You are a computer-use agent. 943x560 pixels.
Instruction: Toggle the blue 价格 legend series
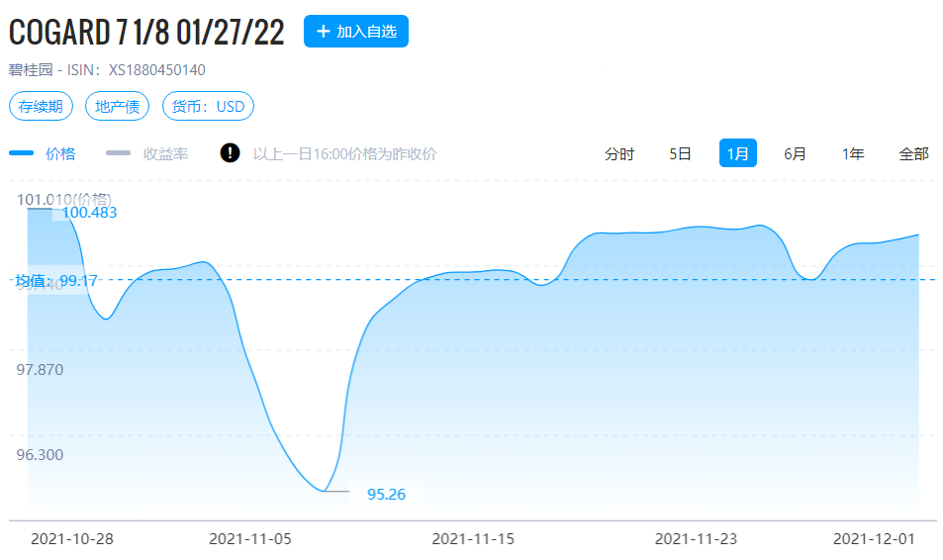[44, 153]
